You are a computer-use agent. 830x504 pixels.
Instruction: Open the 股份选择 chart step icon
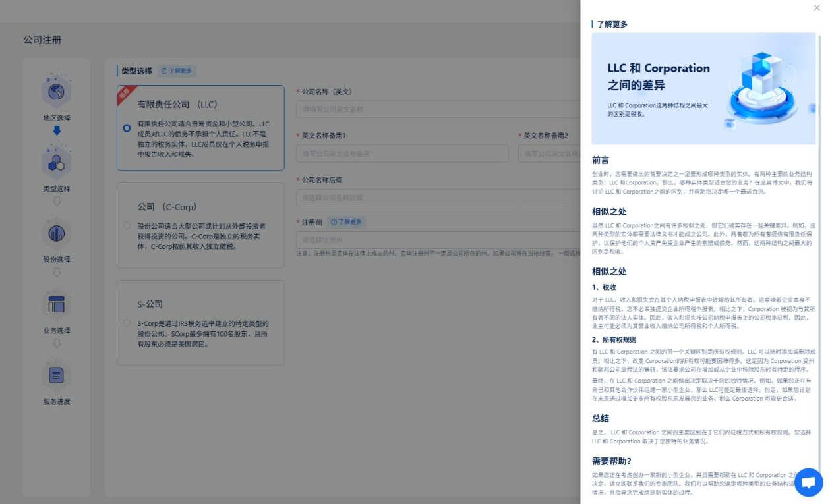pyautogui.click(x=56, y=233)
